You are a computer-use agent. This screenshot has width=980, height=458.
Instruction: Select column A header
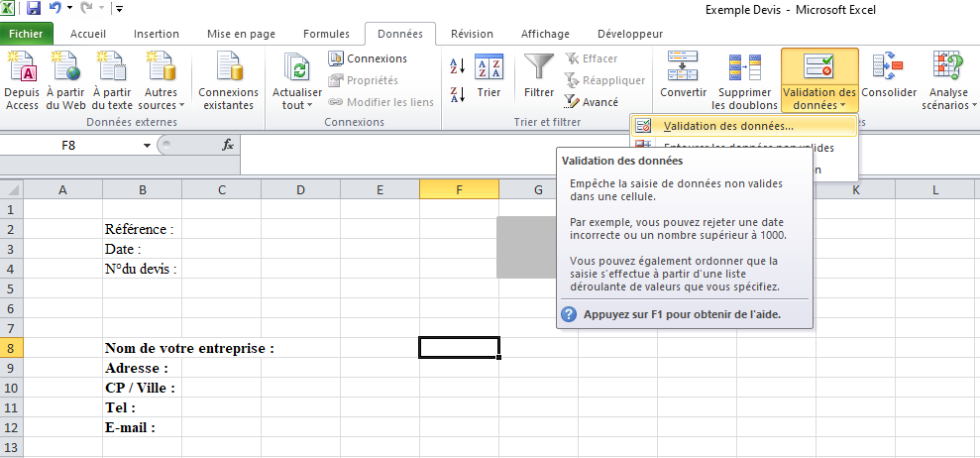63,189
